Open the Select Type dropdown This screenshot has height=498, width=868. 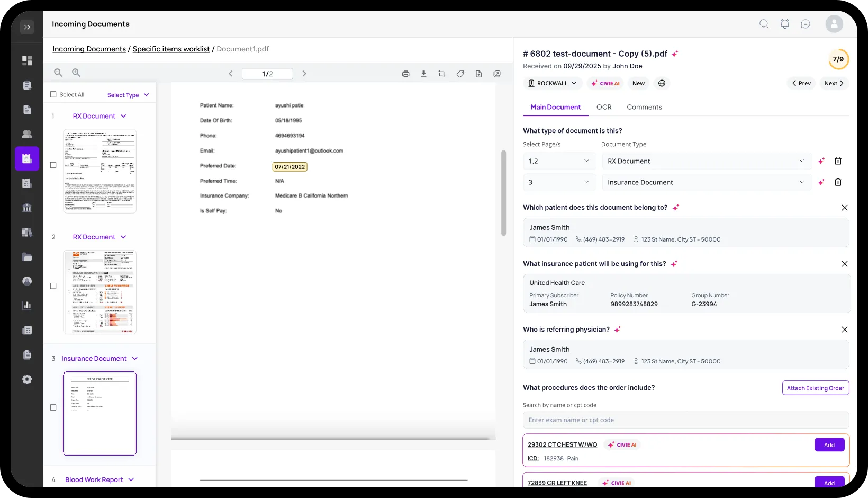tap(128, 95)
